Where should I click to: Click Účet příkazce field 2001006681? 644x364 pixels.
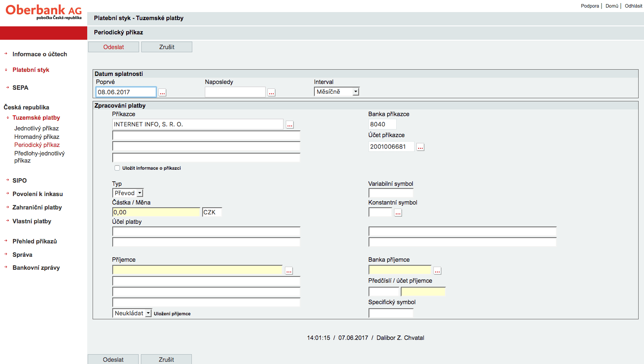point(391,146)
